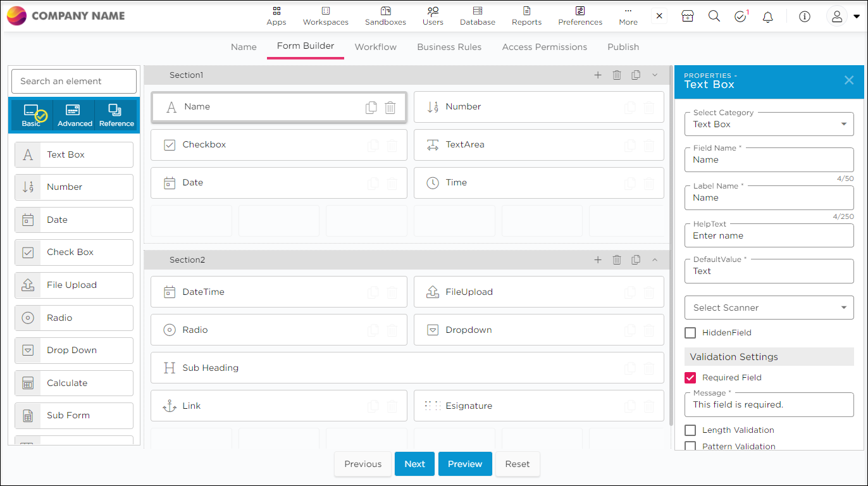This screenshot has width=868, height=486.
Task: Open the Apps grid icon
Action: pos(276,11)
